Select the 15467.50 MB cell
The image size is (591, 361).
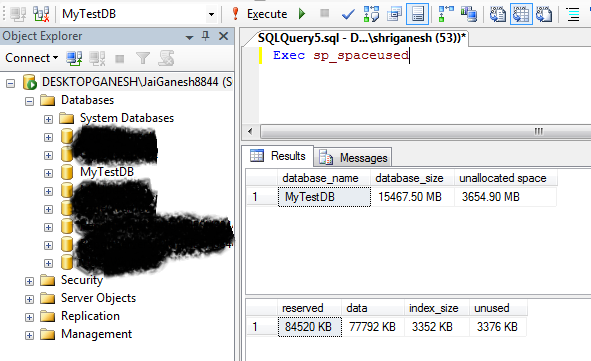412,197
